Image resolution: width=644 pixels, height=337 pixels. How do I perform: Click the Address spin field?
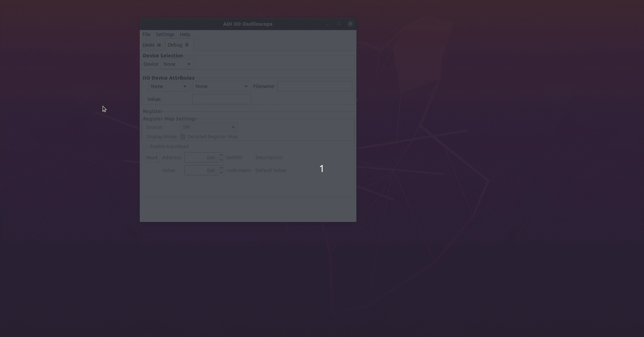coord(202,158)
